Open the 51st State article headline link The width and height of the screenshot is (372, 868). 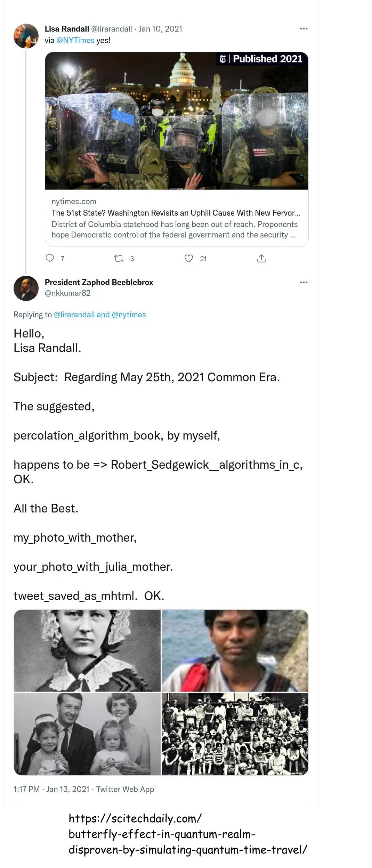coord(176,213)
